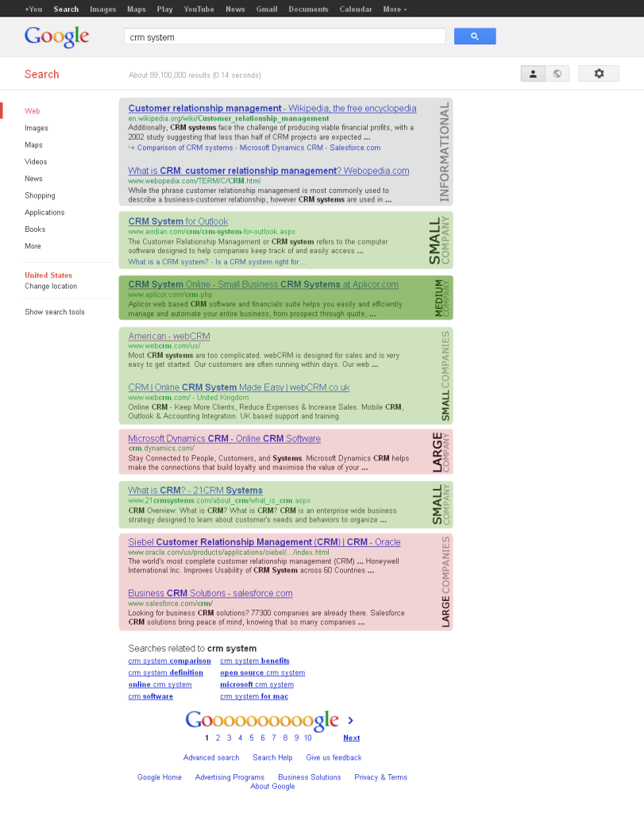The width and height of the screenshot is (644, 813).
Task: Open CRM System for Outlook result
Action: pyautogui.click(x=178, y=222)
